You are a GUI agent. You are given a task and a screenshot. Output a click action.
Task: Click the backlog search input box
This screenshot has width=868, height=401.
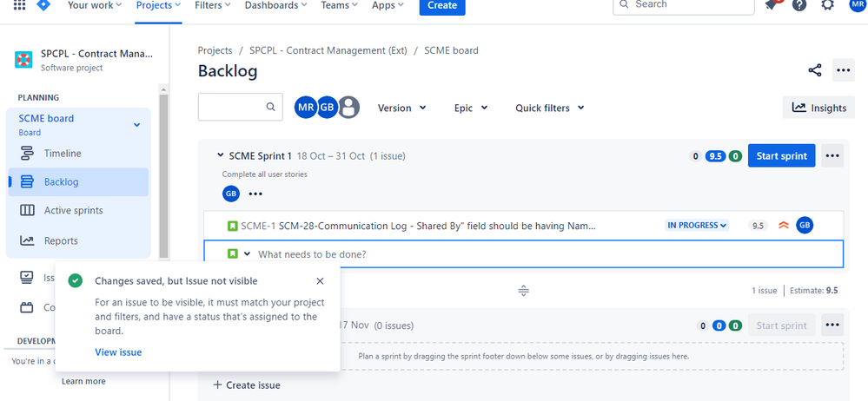(241, 108)
